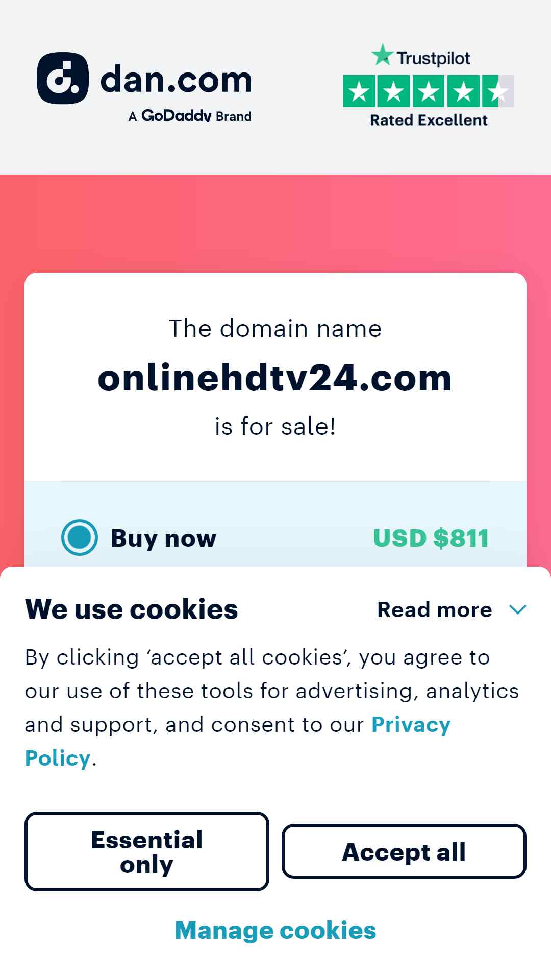The width and height of the screenshot is (551, 980).
Task: Click the third Trustpilot rating star
Action: (x=429, y=91)
